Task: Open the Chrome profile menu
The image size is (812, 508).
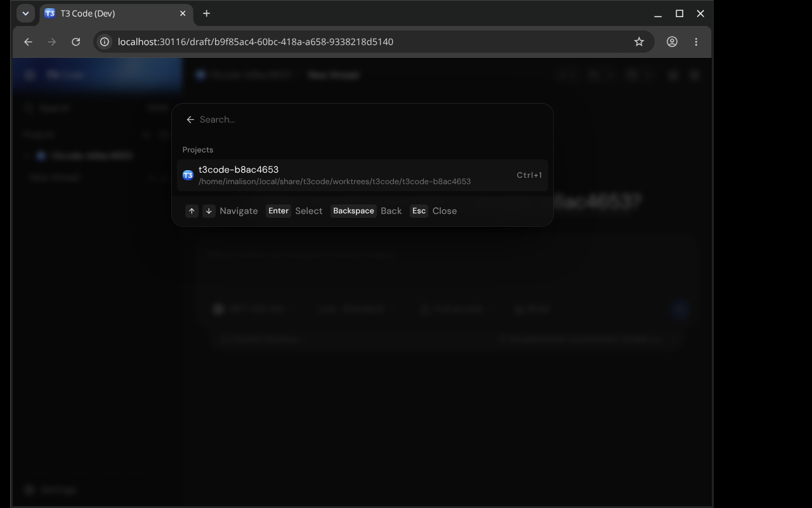Action: click(672, 42)
